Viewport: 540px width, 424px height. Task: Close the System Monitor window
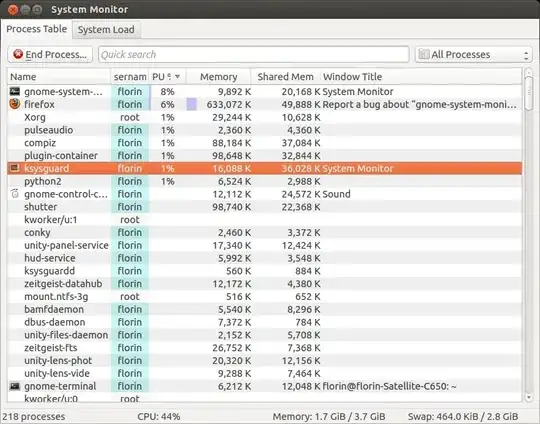13,9
